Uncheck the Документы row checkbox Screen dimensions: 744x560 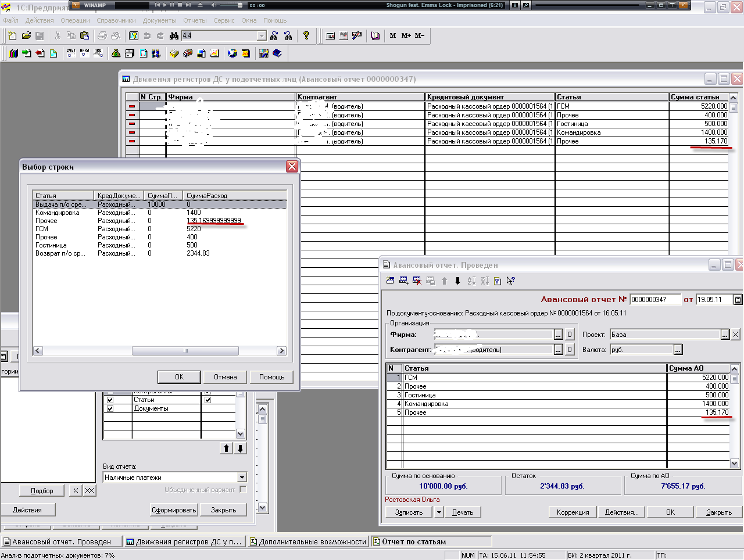(x=110, y=408)
